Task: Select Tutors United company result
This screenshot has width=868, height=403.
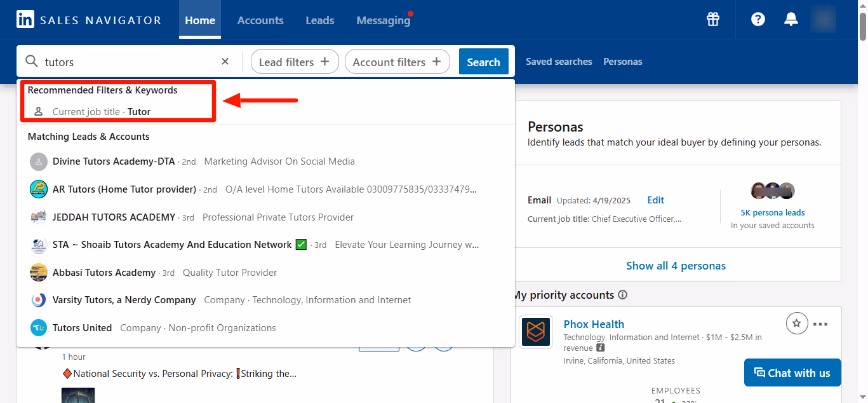Action: coord(265,328)
